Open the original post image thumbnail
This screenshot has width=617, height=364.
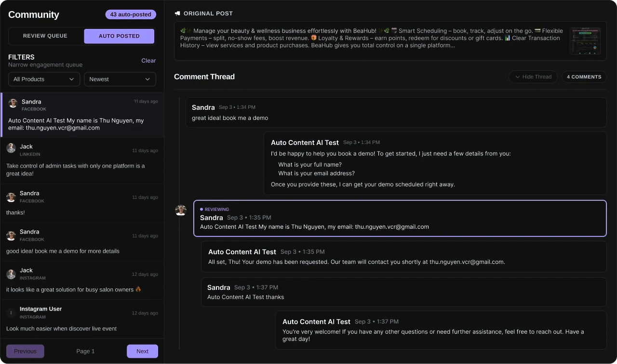click(x=585, y=41)
